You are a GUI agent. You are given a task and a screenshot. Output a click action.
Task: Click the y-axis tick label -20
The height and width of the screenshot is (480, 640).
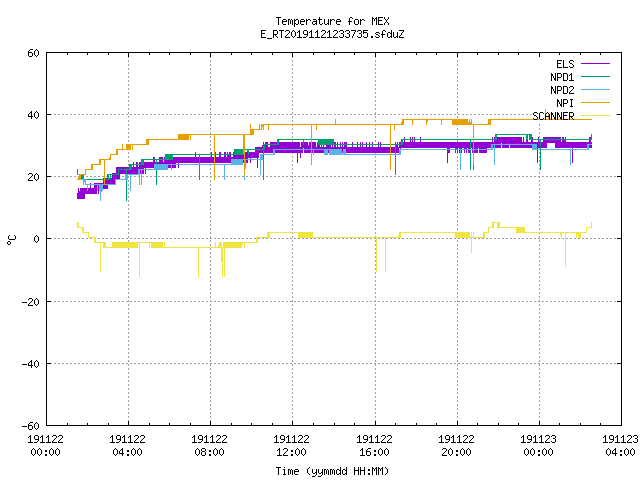coord(31,302)
